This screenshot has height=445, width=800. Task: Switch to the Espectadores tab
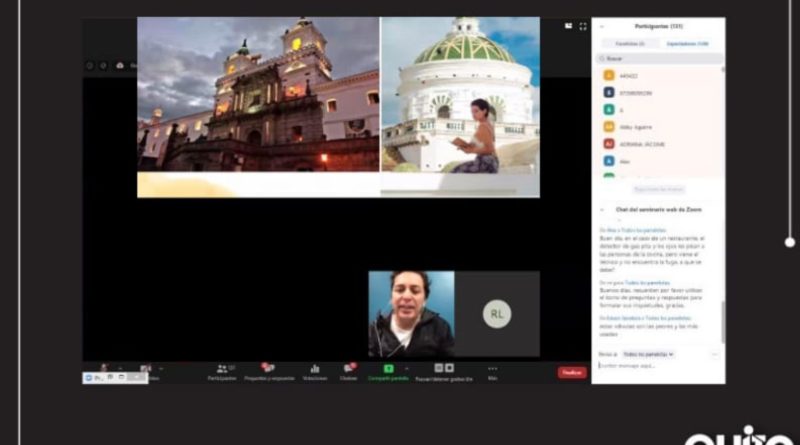click(x=688, y=44)
